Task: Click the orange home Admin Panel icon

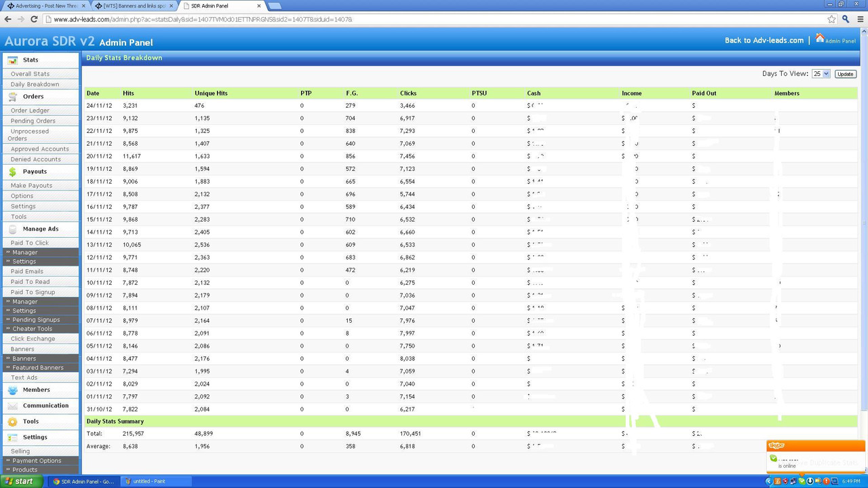Action: [820, 39]
